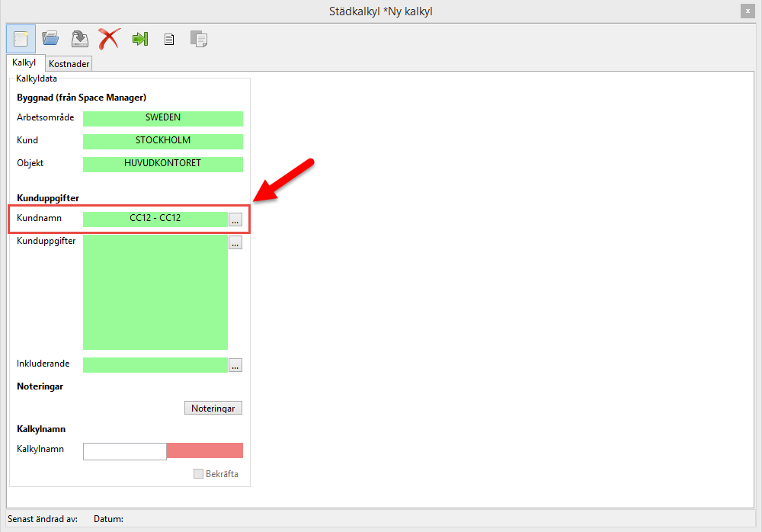Open a calculation with the folder icon
Image resolution: width=762 pixels, height=532 pixels.
[x=50, y=38]
